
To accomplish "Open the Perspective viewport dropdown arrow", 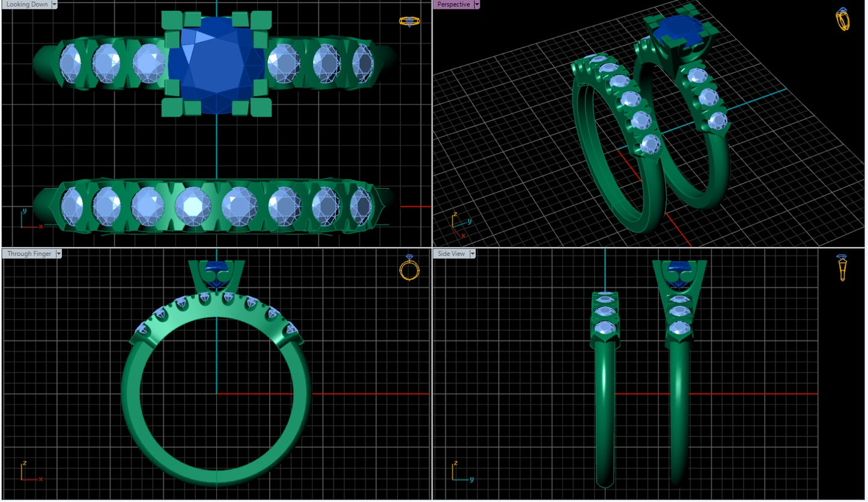I will click(x=477, y=4).
